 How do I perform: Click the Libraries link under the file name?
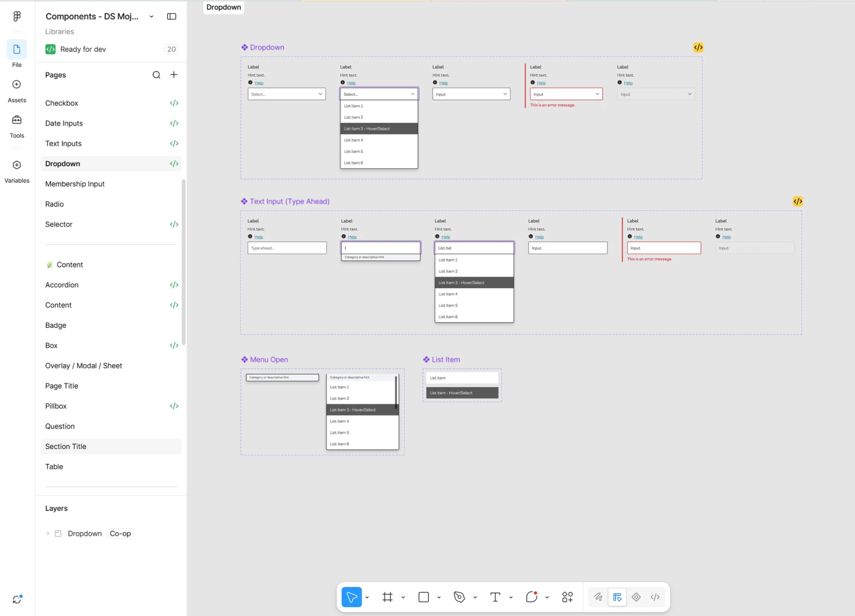click(x=60, y=32)
